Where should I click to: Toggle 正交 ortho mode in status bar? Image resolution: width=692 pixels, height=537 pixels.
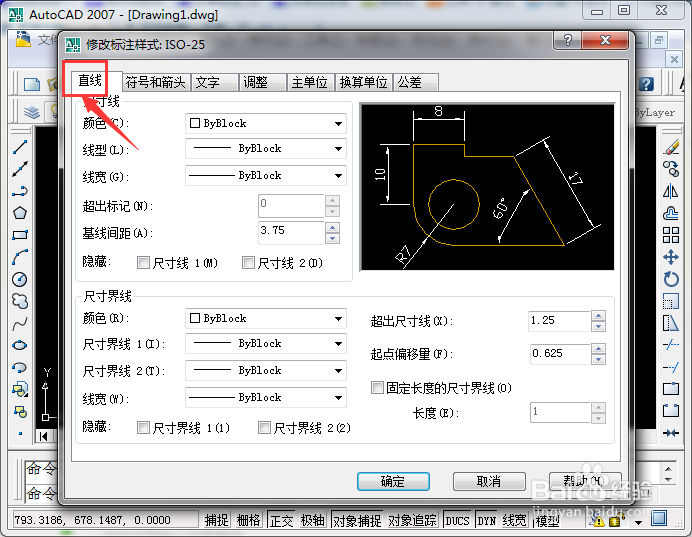coord(281,520)
